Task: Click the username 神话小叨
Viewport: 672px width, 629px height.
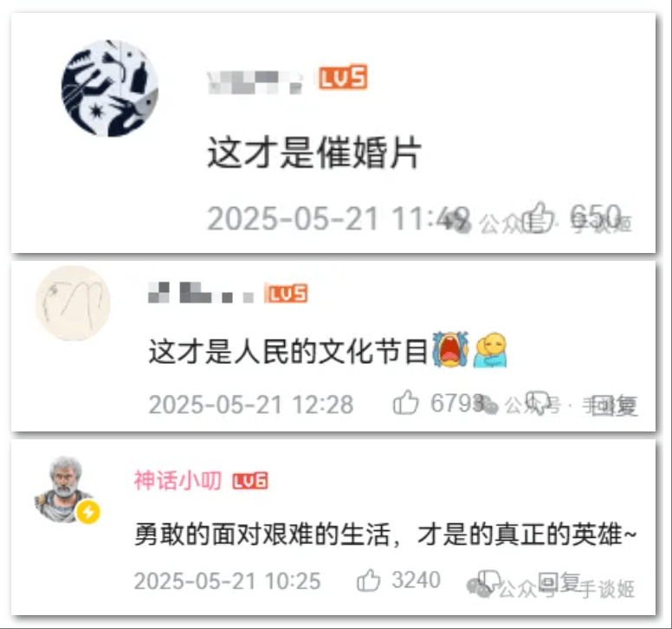Action: tap(178, 480)
